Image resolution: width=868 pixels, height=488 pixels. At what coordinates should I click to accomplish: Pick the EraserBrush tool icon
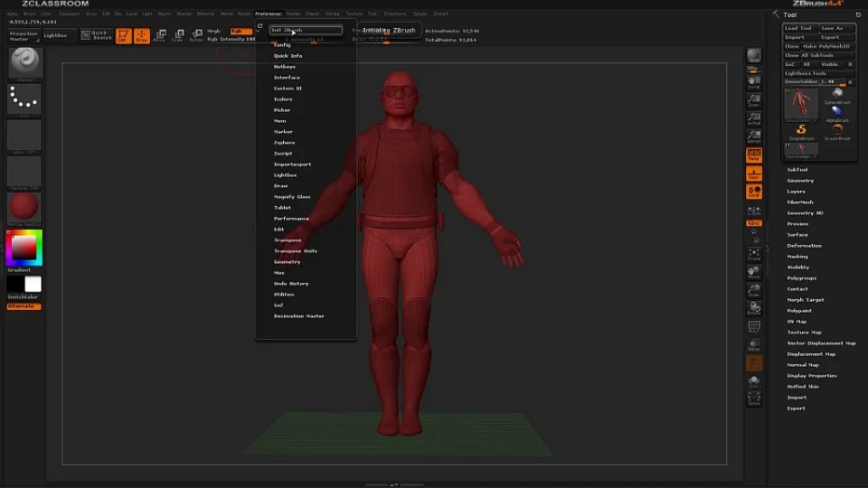[837, 131]
